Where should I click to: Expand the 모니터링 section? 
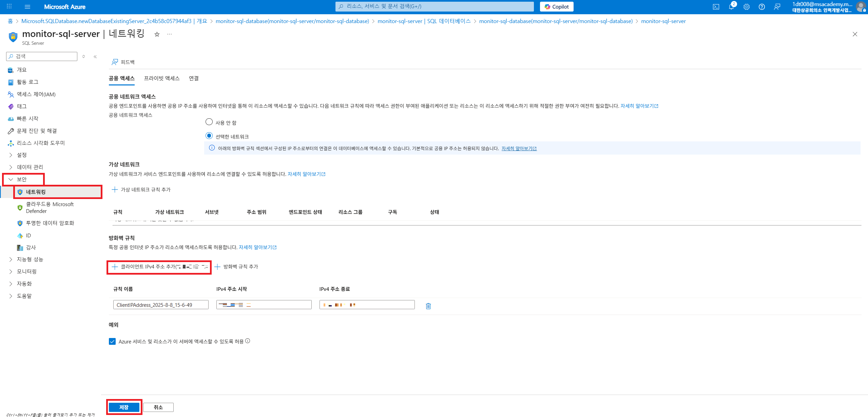(26, 272)
